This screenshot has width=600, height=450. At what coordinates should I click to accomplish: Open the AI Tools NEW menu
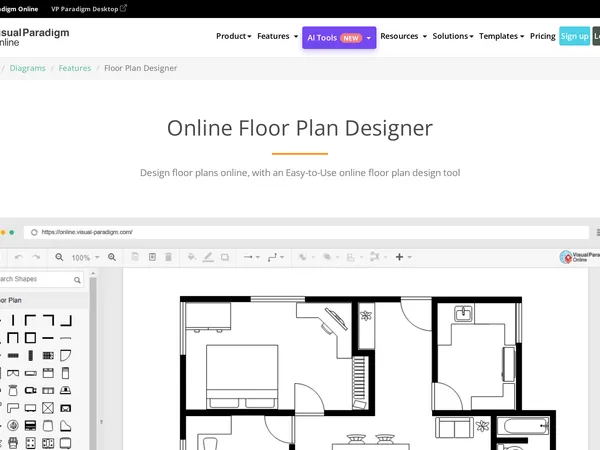point(339,38)
